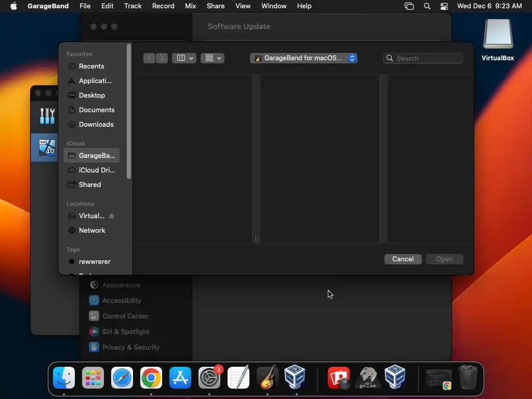Screen dimensions: 532x399
Task: Open Control Center from the menu bar
Action: click(444, 6)
